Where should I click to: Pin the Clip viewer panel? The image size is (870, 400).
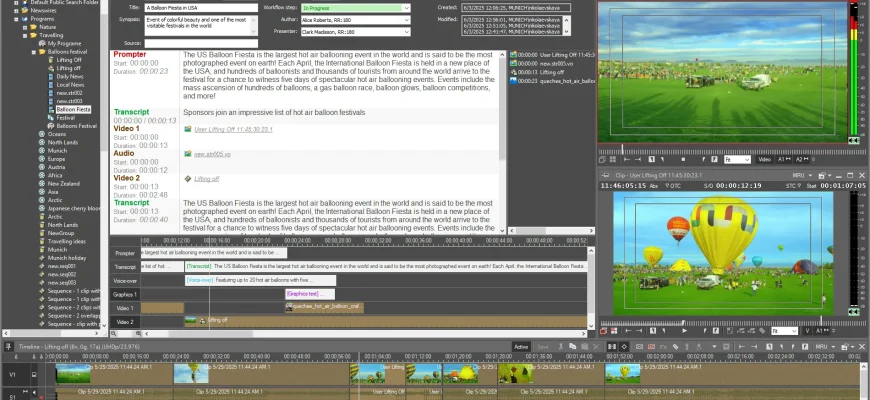point(605,175)
